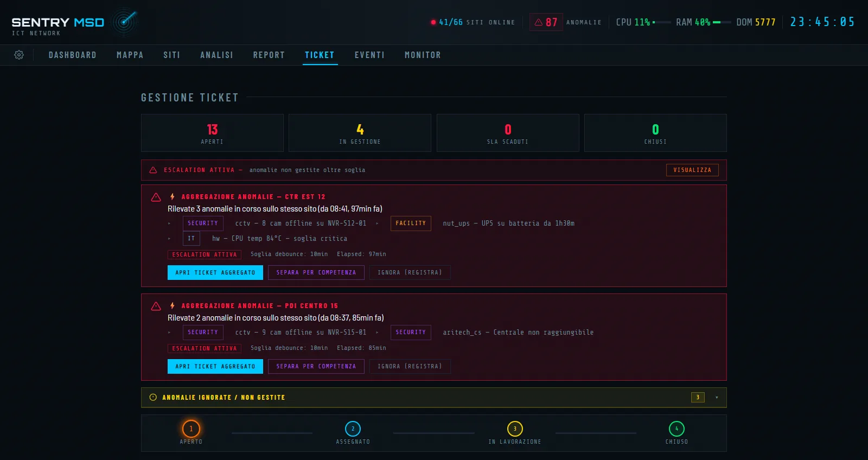Click the red anomalies warning triangle in header

click(539, 22)
